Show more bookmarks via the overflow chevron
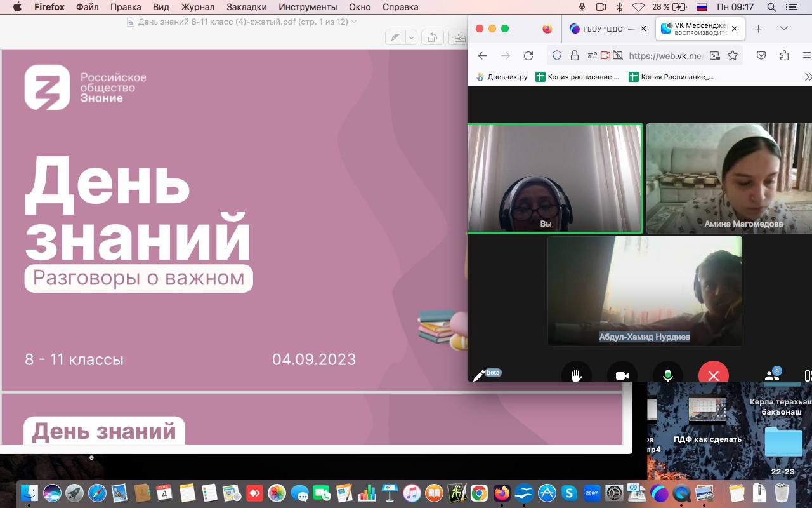Image resolution: width=812 pixels, height=508 pixels. pos(807,77)
